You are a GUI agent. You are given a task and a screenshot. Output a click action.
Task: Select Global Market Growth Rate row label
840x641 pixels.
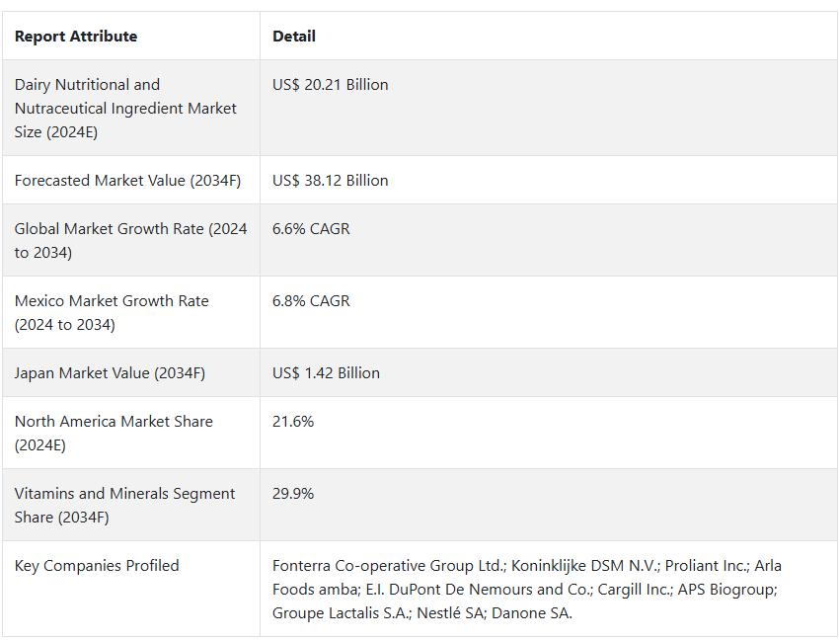(x=130, y=241)
